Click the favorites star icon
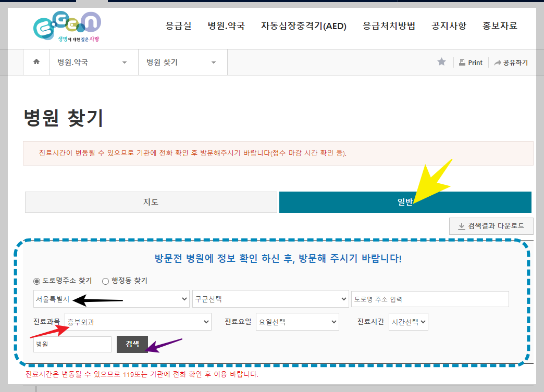Viewport: 544px width, 392px height. tap(441, 61)
